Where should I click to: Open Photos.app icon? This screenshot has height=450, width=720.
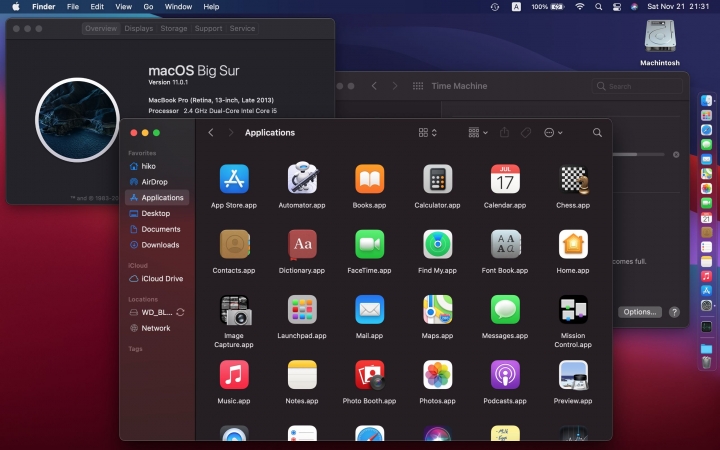pyautogui.click(x=437, y=375)
